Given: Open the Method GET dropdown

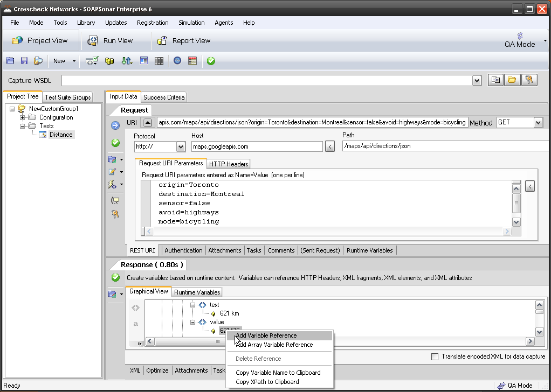Looking at the screenshot, I should point(538,122).
